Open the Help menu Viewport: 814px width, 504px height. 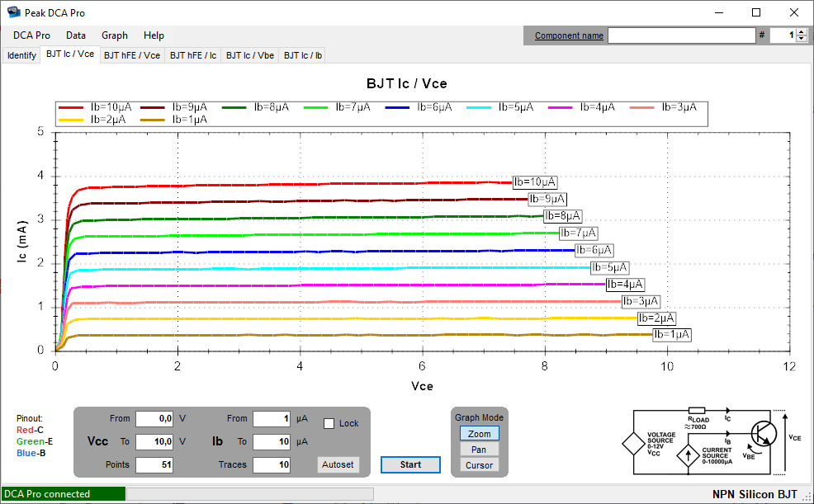[154, 35]
